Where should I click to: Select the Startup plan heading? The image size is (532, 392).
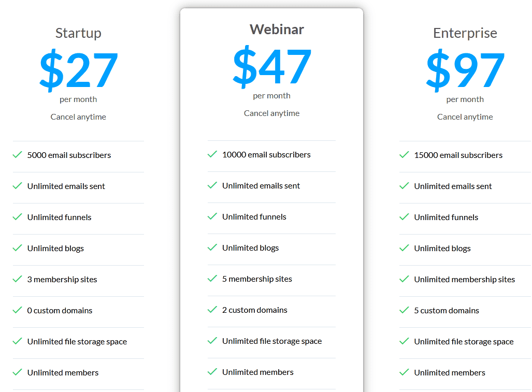[x=78, y=33]
